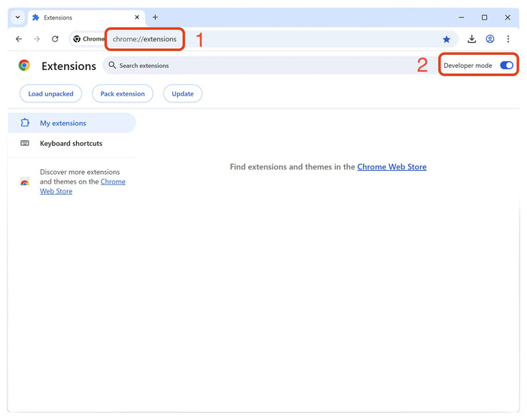The height and width of the screenshot is (420, 527).
Task: Click the Web Store rainbow icon in sidebar
Action: [25, 182]
